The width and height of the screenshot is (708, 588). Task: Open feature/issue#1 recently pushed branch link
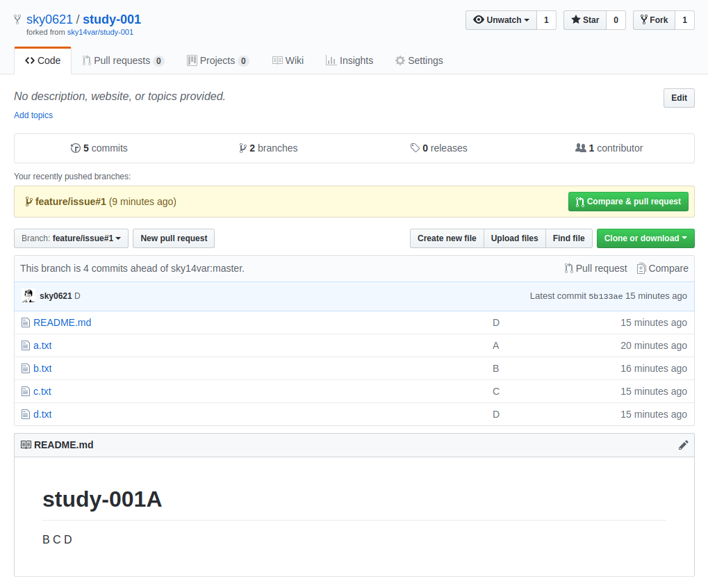[70, 202]
